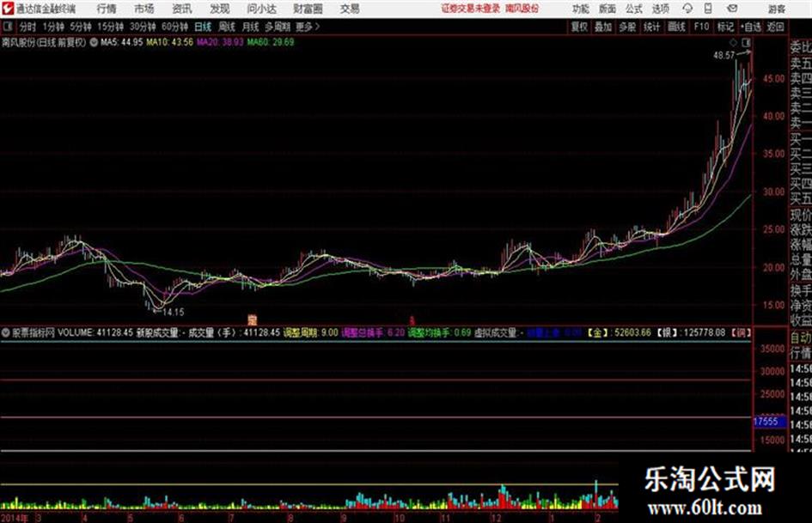The height and width of the screenshot is (523, 812).
Task: Click the 通达信 red logo icon
Action: (8, 9)
